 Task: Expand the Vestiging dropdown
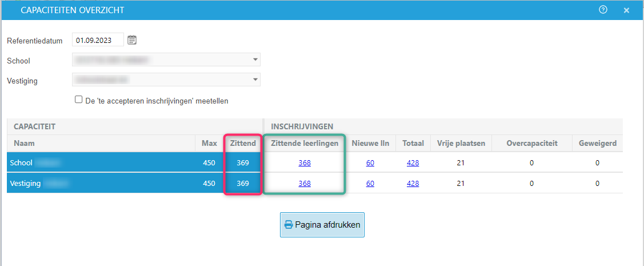click(254, 80)
